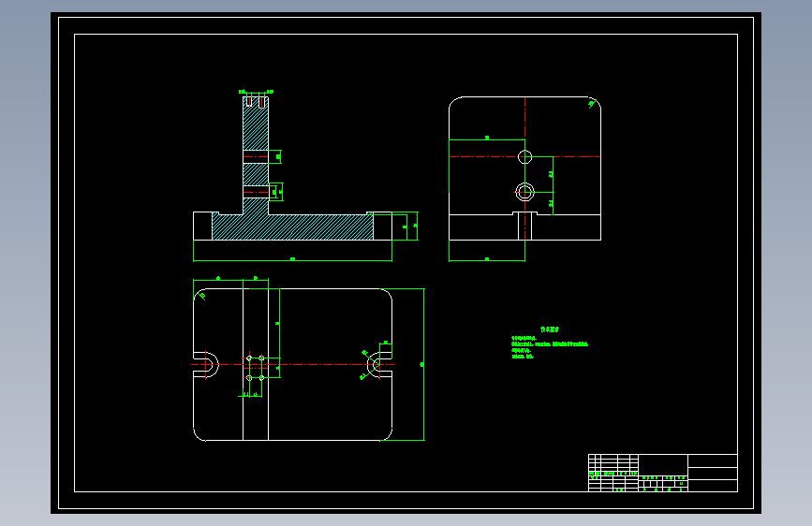812x526 pixels.
Task: Select radius label at top view's upper-left corner
Action: click(x=202, y=296)
